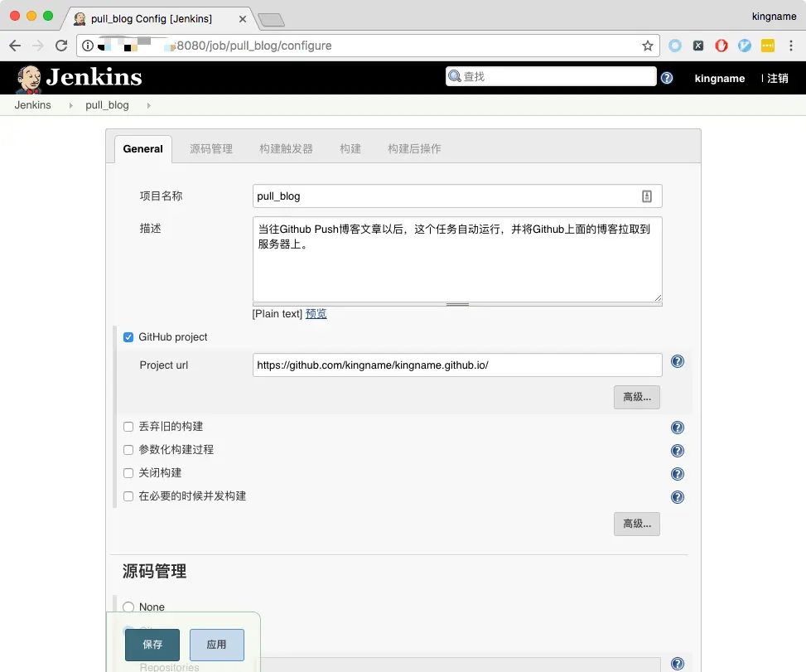The width and height of the screenshot is (806, 672).
Task: Click the yellow extension icon
Action: tap(767, 46)
